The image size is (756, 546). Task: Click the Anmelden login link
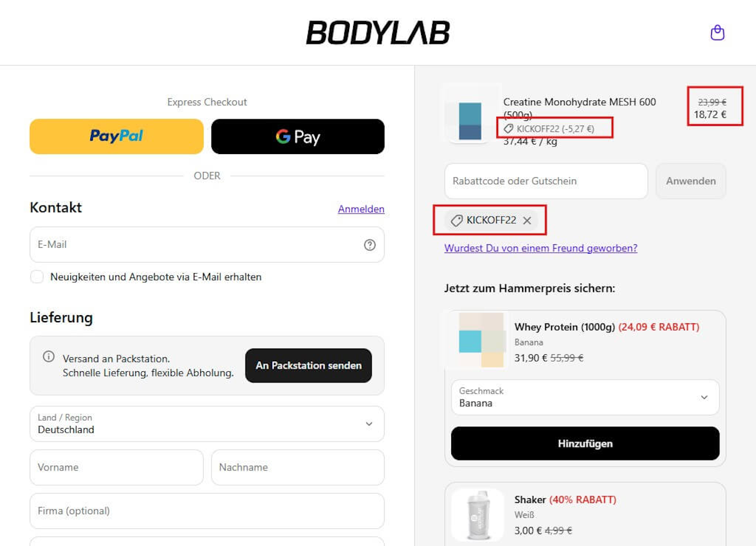point(361,209)
